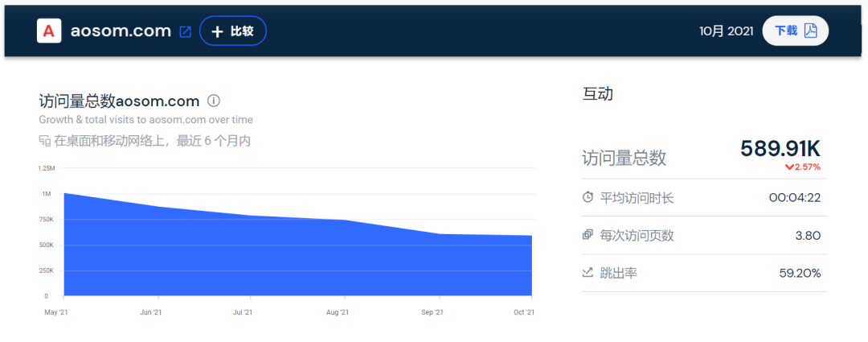Click the clock icon next to 平均访问时长
Image resolution: width=868 pixels, height=342 pixels.
[x=588, y=197]
